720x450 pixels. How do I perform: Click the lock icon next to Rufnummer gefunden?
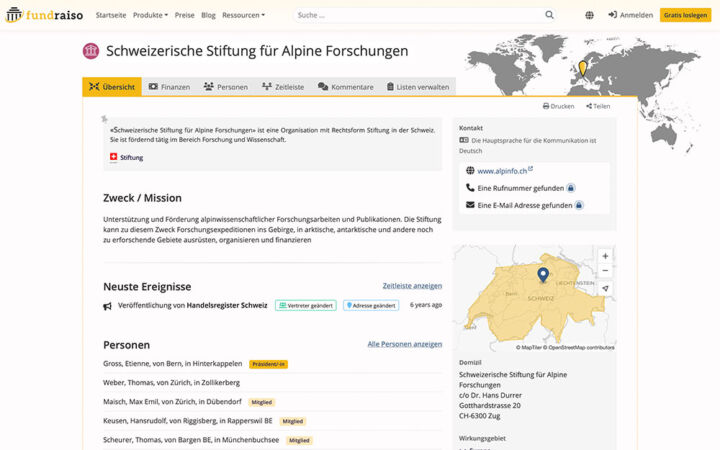pyautogui.click(x=571, y=188)
